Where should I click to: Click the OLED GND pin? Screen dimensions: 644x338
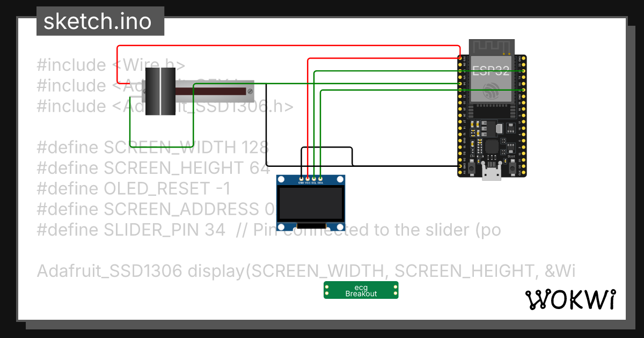coord(301,179)
